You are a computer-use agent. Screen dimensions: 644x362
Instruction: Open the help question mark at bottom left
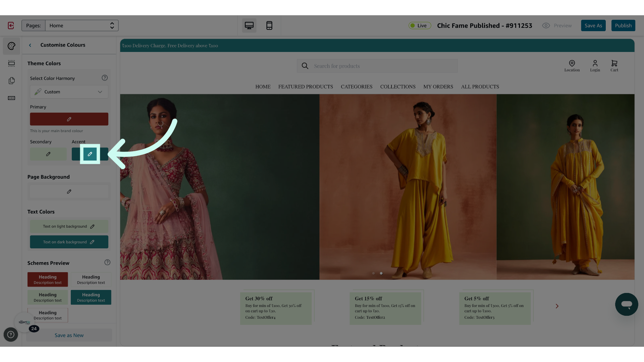(11, 335)
